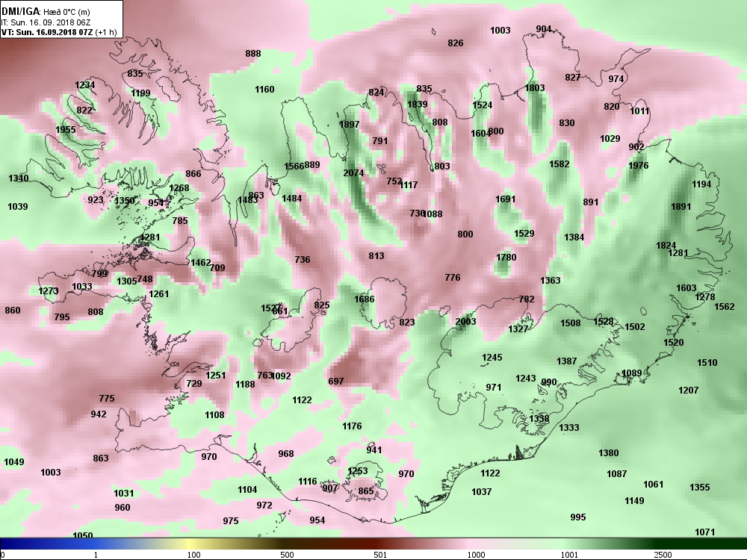747x560 pixels.
Task: Click the map value 1363
Action: (551, 281)
